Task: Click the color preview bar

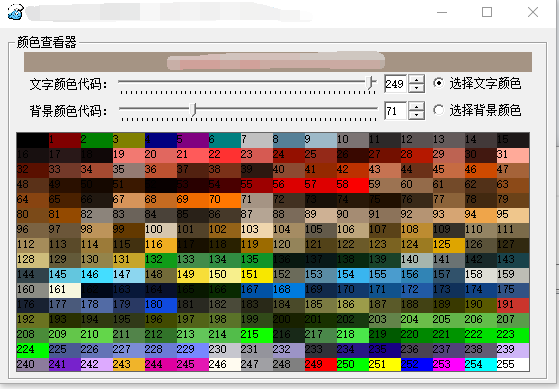Action: (278, 62)
